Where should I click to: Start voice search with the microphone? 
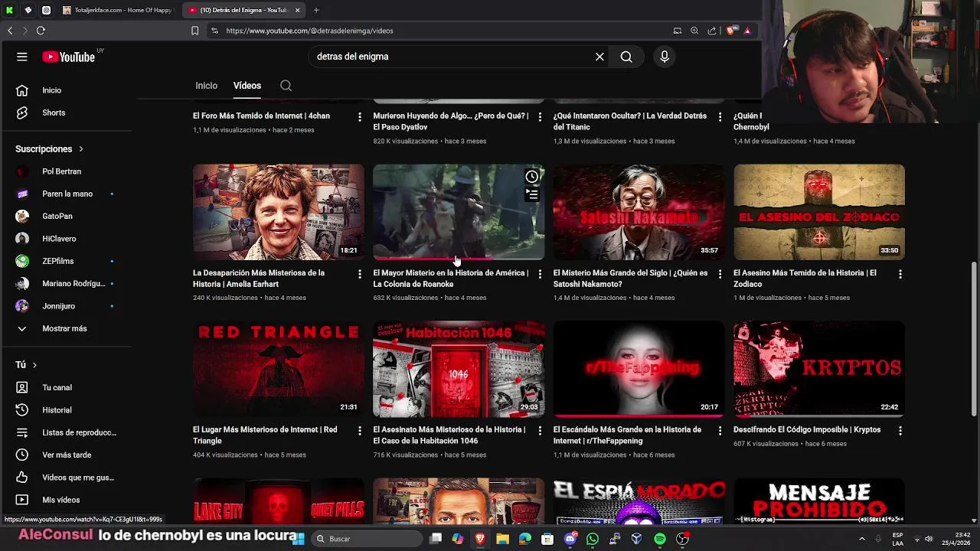[x=665, y=57]
